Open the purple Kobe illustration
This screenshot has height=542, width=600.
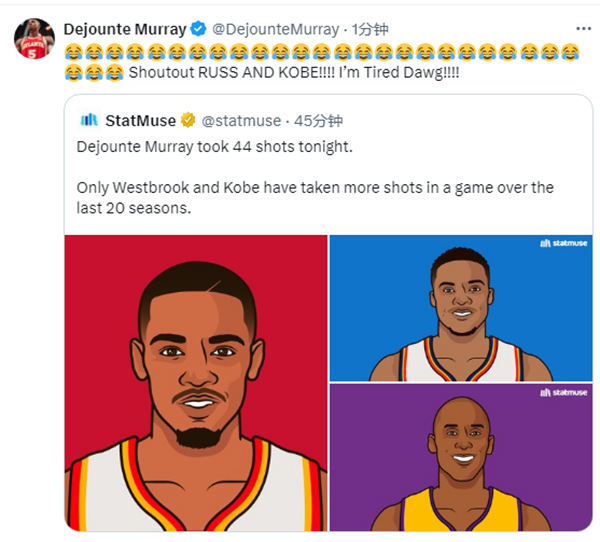click(461, 457)
